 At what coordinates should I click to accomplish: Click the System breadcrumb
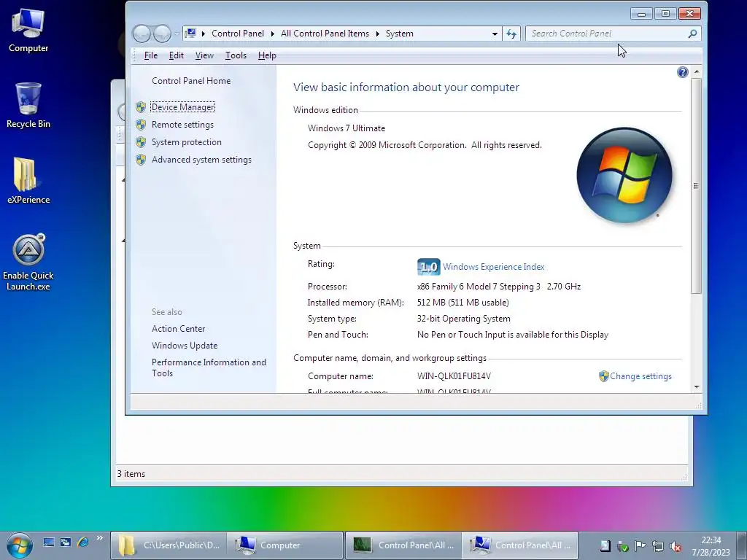tap(399, 34)
